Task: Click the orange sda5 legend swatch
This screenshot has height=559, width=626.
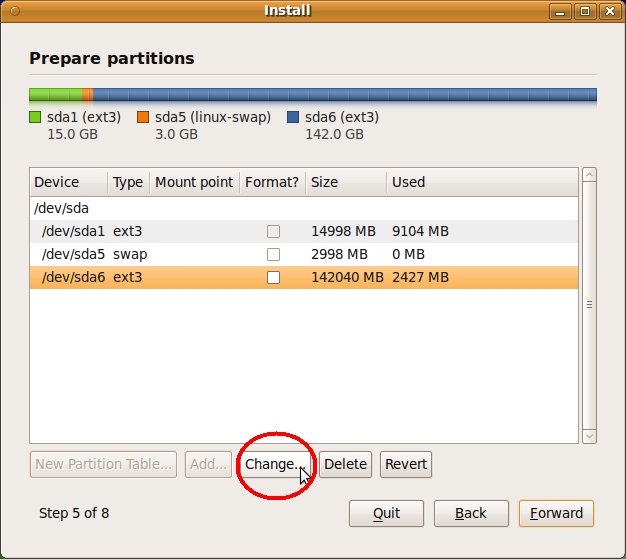Action: coord(143,117)
